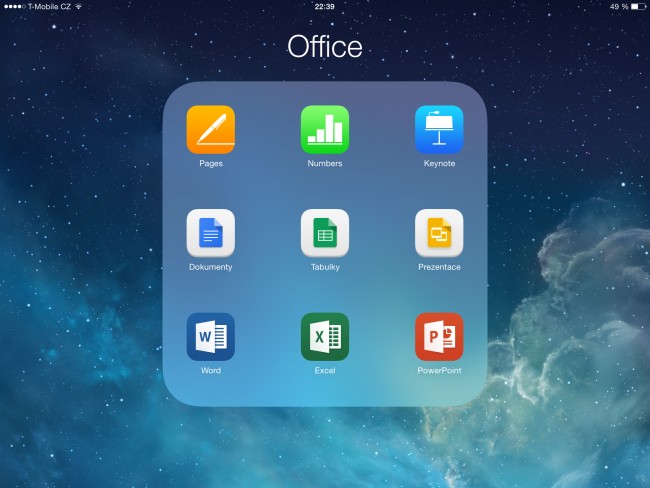Launch Google Sheets (Tabulky)
Screen dimensions: 650x488
coord(325,233)
